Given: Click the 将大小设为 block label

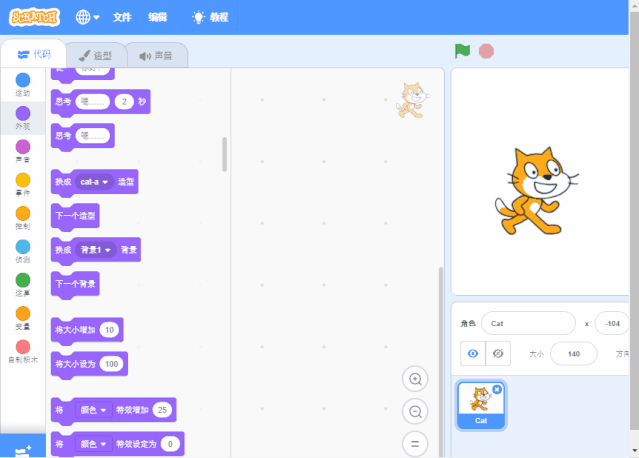Looking at the screenshot, I should [75, 364].
